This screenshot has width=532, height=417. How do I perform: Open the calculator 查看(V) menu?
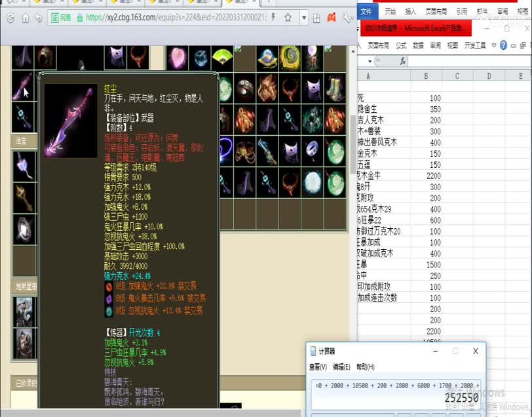[x=318, y=367]
